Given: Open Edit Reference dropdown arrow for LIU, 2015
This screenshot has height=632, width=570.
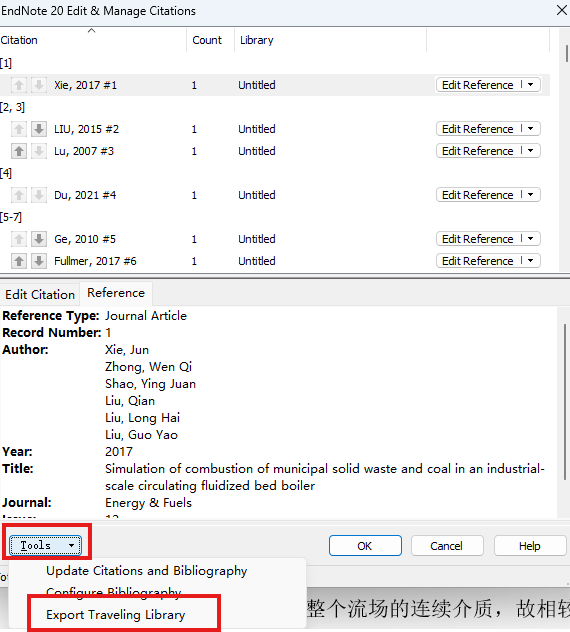Looking at the screenshot, I should coord(530,129).
